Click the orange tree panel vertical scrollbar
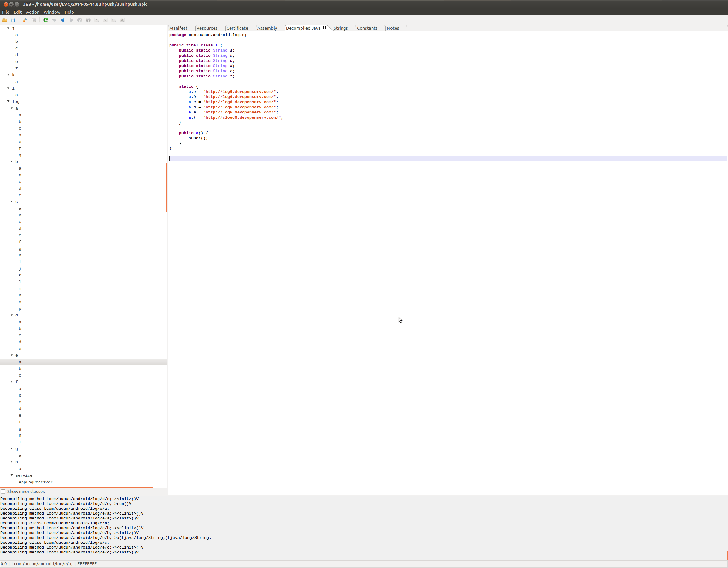This screenshot has height=568, width=728. [166, 187]
